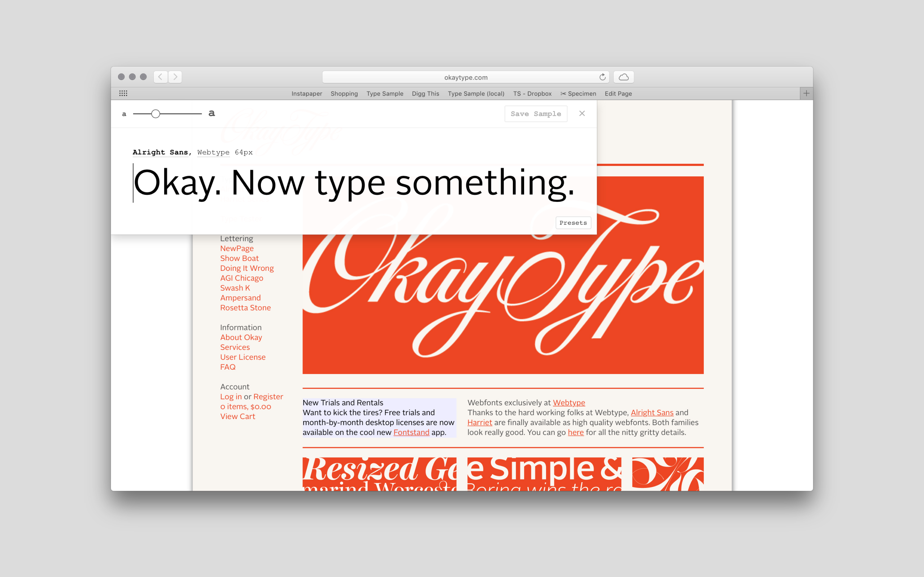
Task: Add a new tab with plus
Action: click(x=806, y=93)
